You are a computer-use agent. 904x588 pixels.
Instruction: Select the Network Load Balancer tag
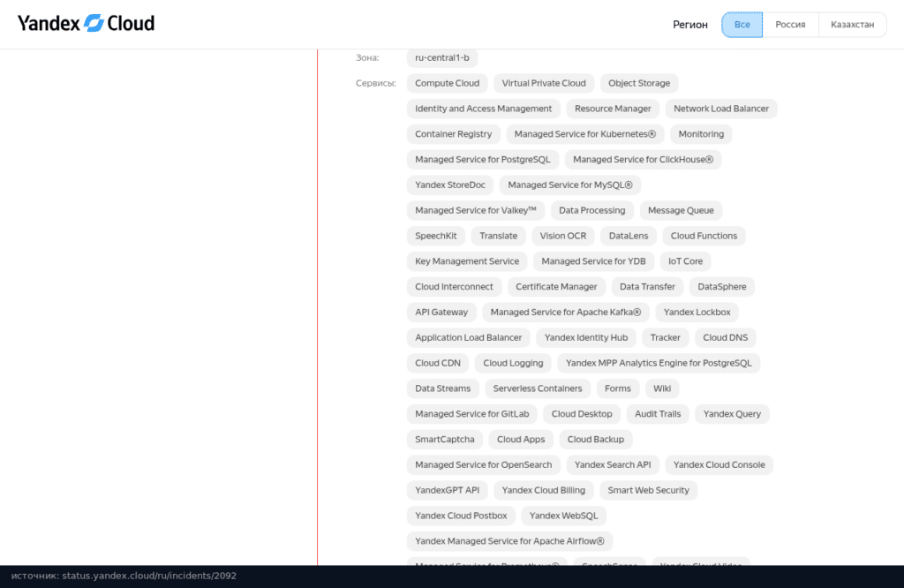721,109
